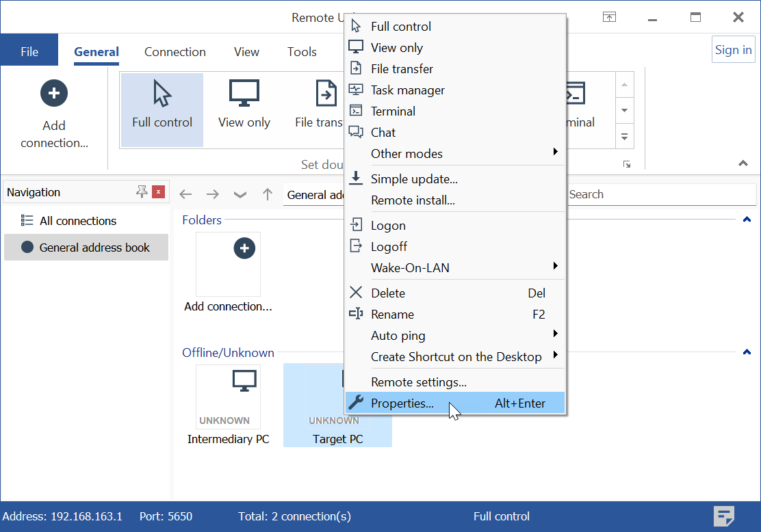This screenshot has width=761, height=532.
Task: Collapse the Folders group
Action: (747, 220)
